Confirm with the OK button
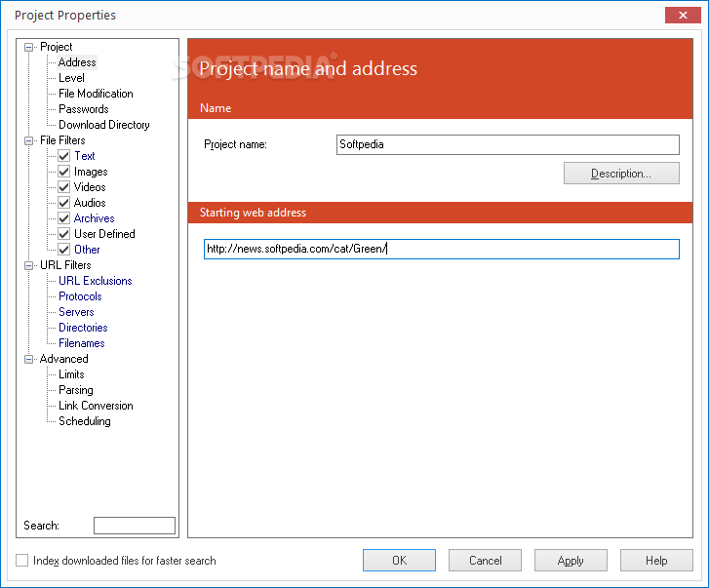 [x=399, y=561]
